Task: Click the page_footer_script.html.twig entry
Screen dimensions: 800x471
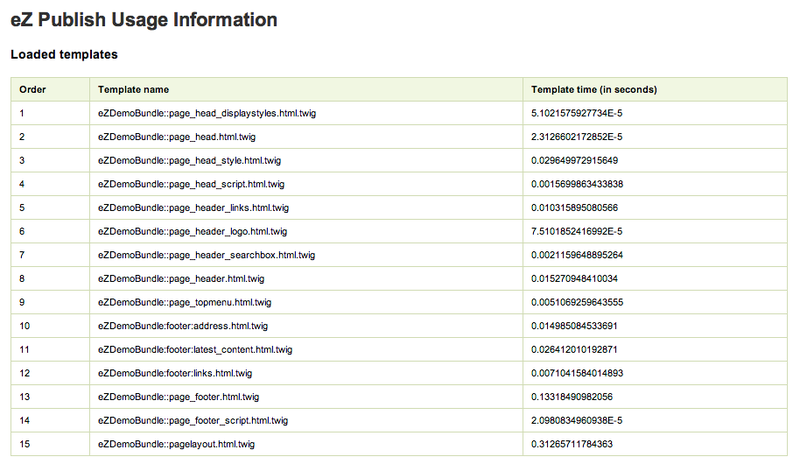Action: 193,420
